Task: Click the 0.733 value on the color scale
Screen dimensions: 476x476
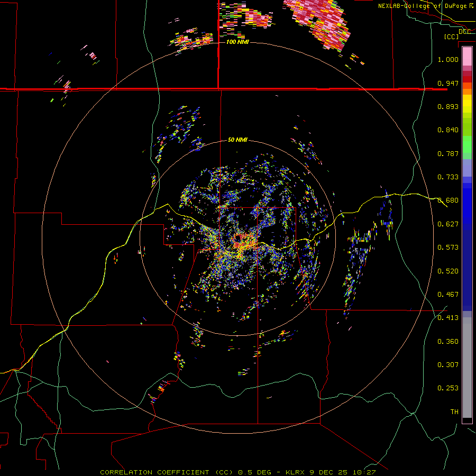Action: tap(448, 177)
